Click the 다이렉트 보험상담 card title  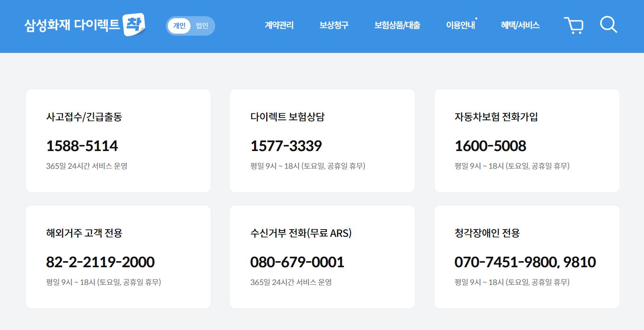288,117
